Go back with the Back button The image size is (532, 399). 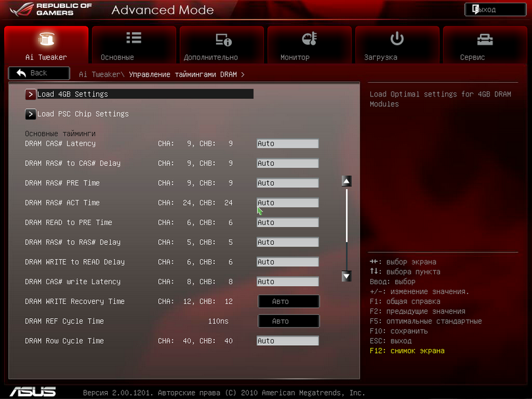pyautogui.click(x=39, y=73)
